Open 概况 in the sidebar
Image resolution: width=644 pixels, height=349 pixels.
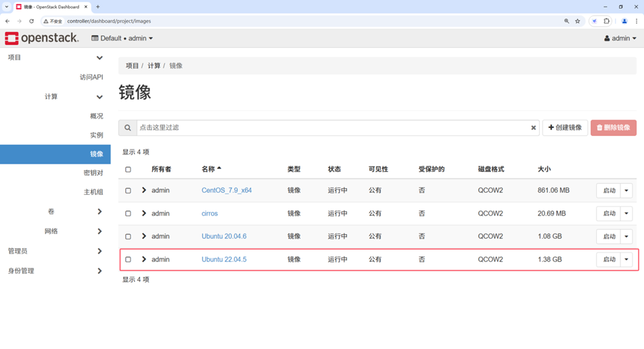pyautogui.click(x=97, y=116)
